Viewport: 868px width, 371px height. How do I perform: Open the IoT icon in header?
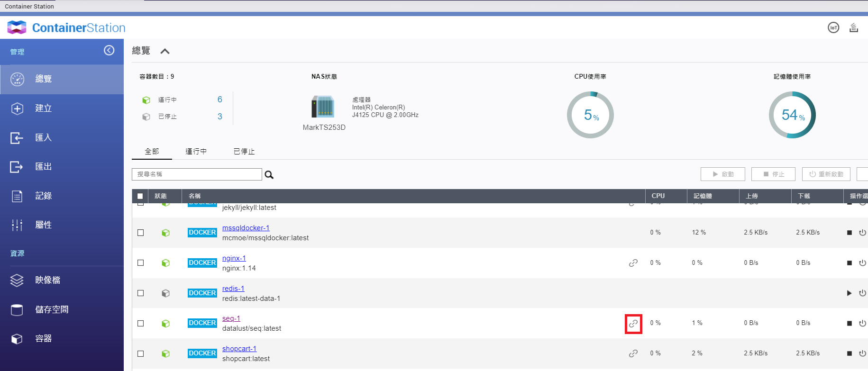[833, 28]
